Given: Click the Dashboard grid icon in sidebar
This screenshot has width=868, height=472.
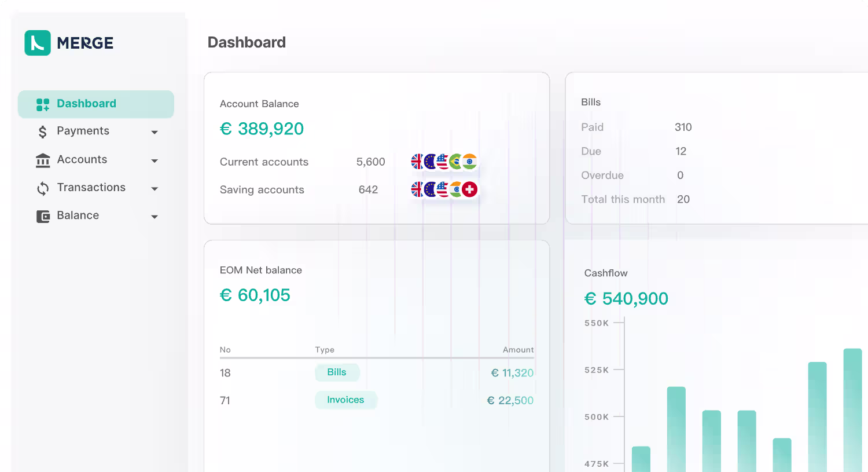Looking at the screenshot, I should [x=43, y=104].
